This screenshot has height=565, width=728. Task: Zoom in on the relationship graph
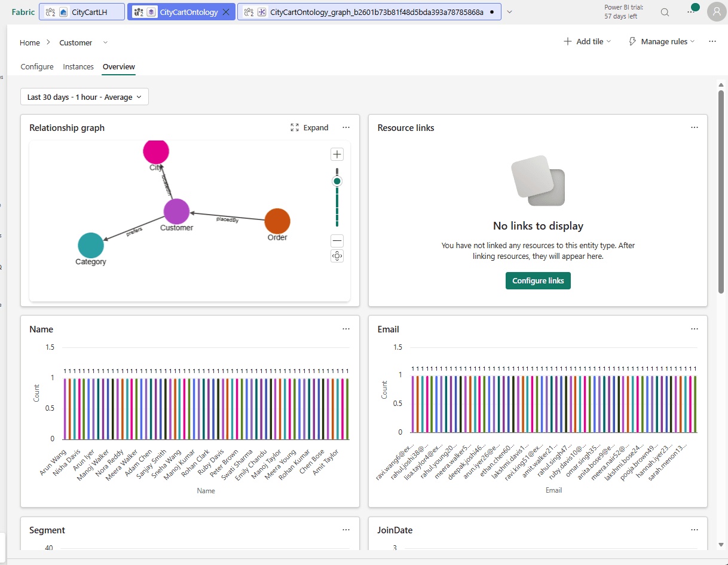(x=337, y=154)
